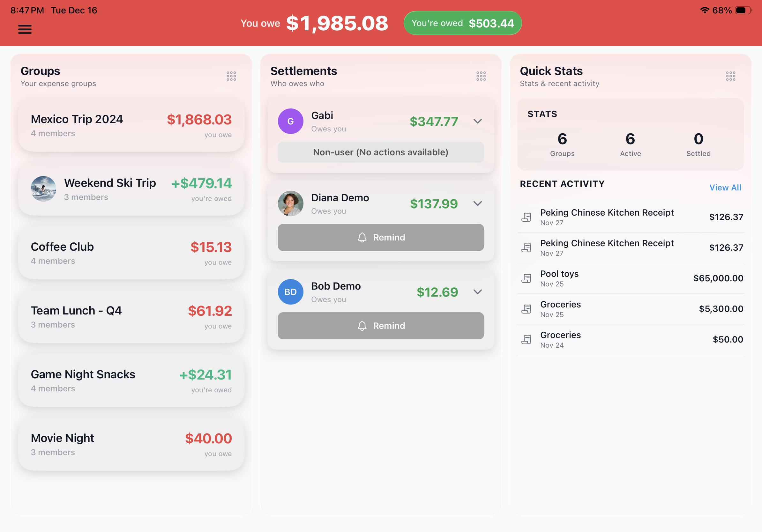Expand Gabi's settlement details
The image size is (762, 532).
click(478, 121)
